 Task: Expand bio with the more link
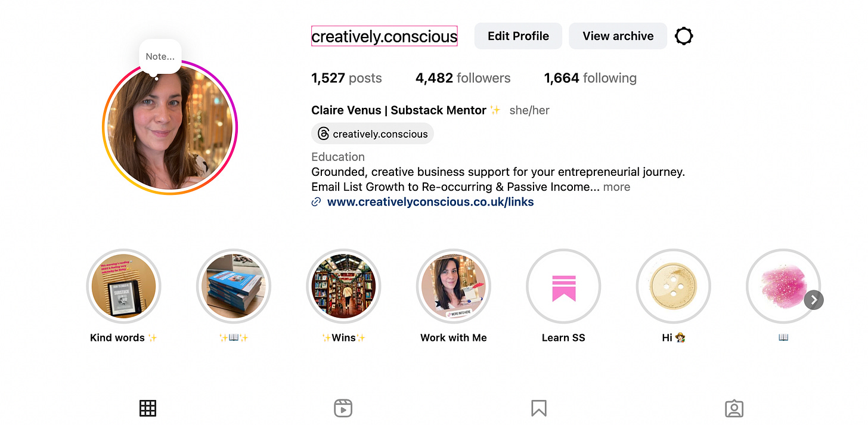[616, 187]
